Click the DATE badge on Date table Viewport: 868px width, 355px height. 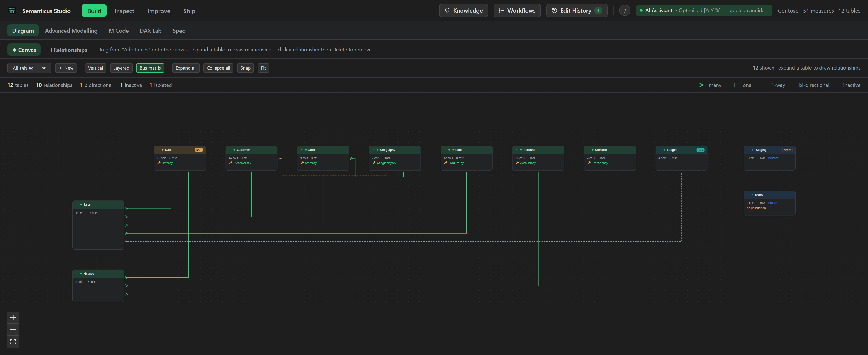coord(199,150)
